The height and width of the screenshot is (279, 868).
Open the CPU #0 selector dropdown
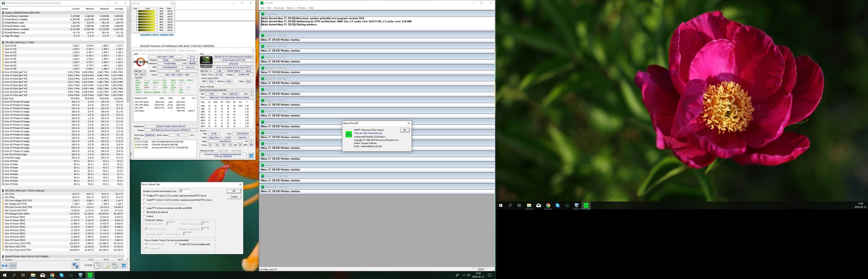(x=140, y=71)
